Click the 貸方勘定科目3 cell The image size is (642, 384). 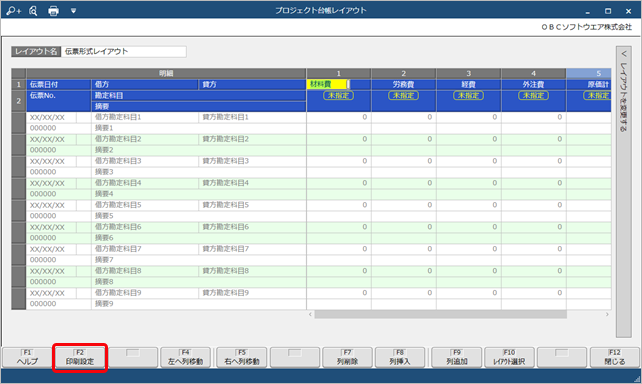point(252,161)
